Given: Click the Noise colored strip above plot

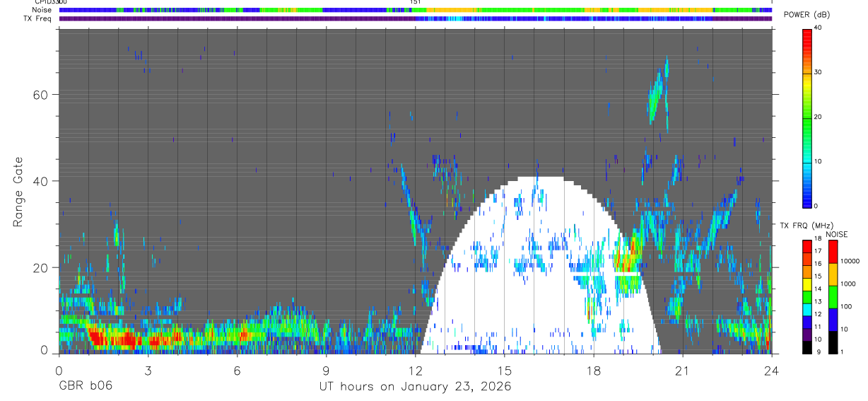Looking at the screenshot, I should coord(416,10).
